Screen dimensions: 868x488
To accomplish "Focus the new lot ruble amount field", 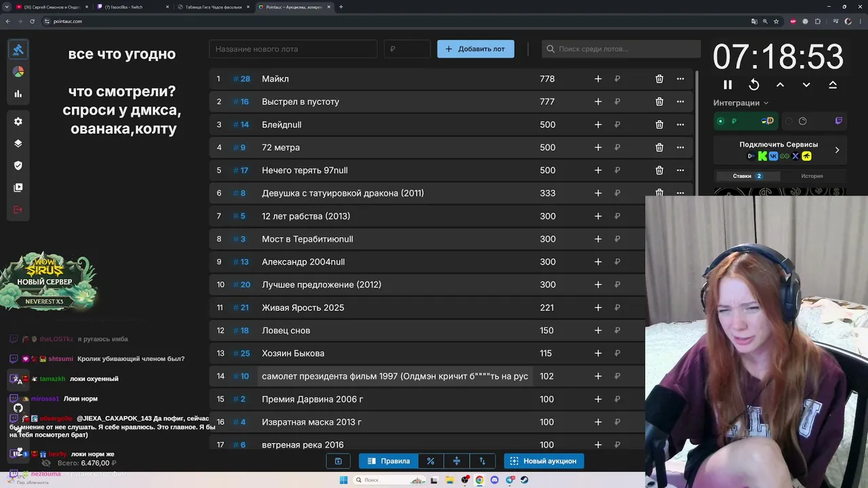I will pyautogui.click(x=407, y=49).
